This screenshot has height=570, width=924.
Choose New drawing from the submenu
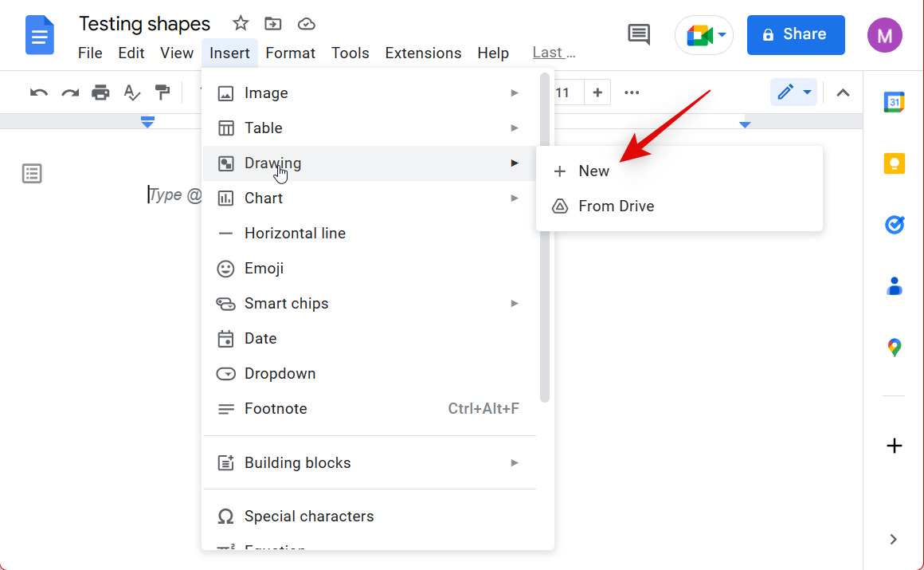pos(679,171)
